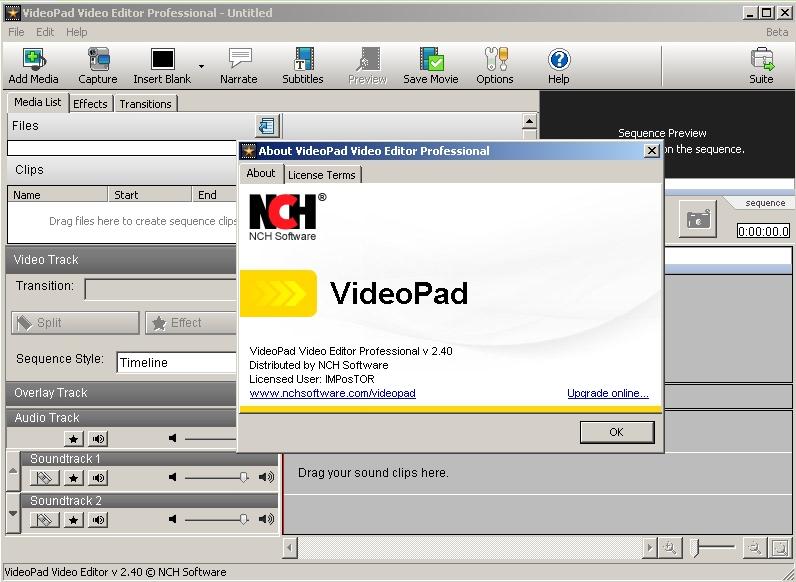Open the NCH Suite toolbox icon

pos(761,59)
